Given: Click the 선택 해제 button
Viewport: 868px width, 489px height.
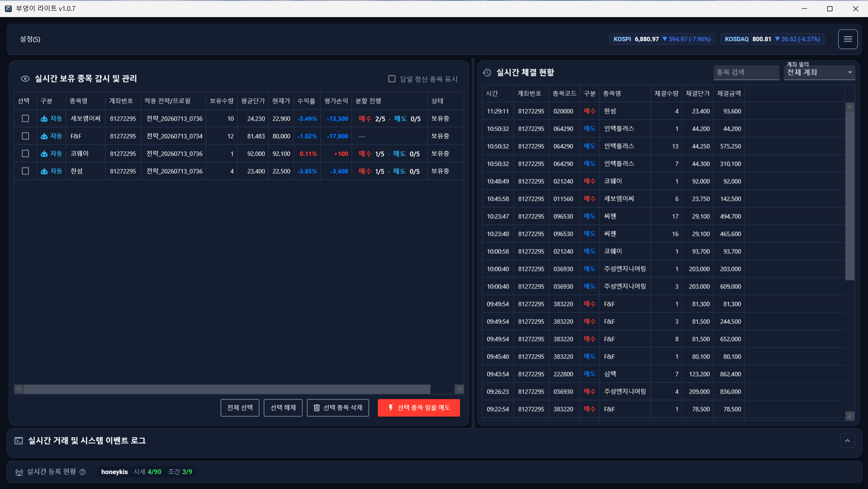Looking at the screenshot, I should tap(283, 407).
